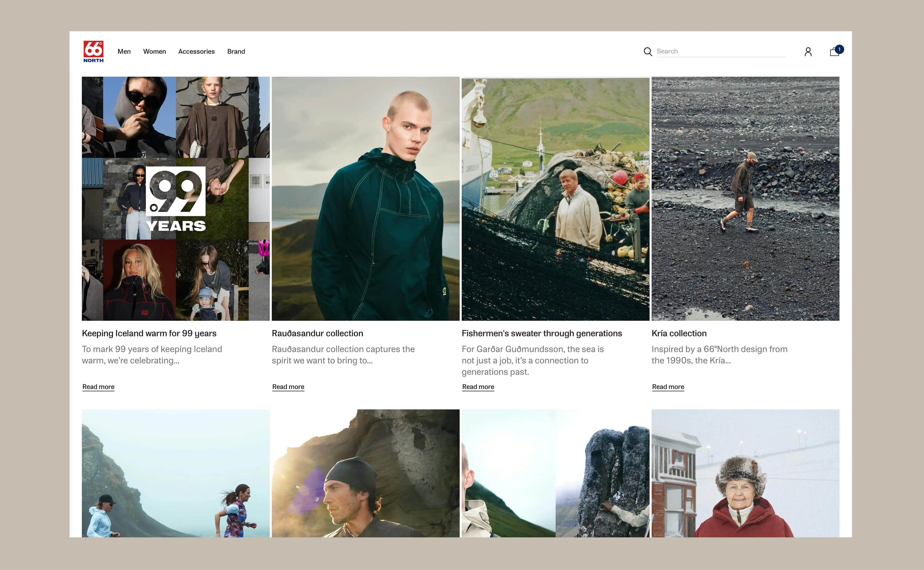Screen dimensions: 924x570
Task: Open the fishermen on boat photo
Action: pyautogui.click(x=555, y=199)
